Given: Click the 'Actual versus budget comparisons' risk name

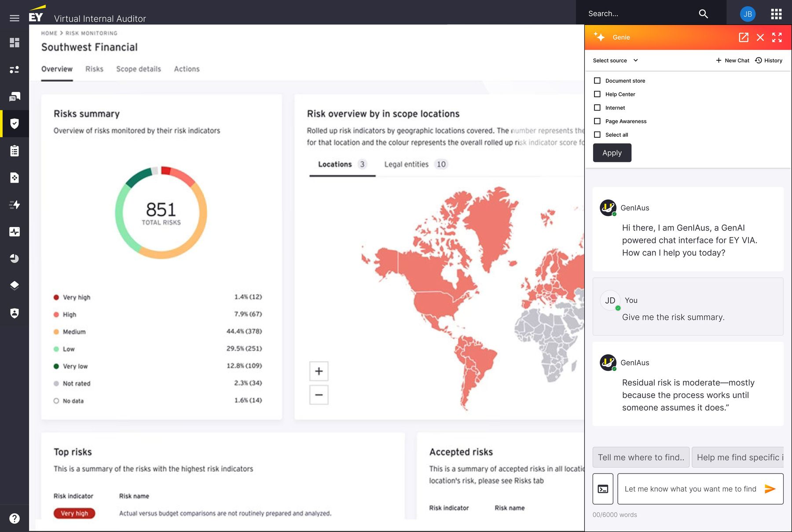Looking at the screenshot, I should 225,513.
